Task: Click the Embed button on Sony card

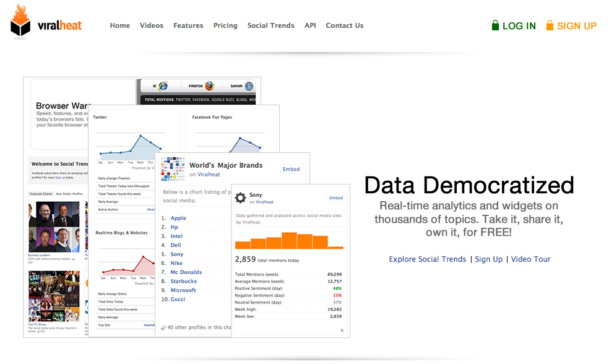Action: [x=336, y=197]
